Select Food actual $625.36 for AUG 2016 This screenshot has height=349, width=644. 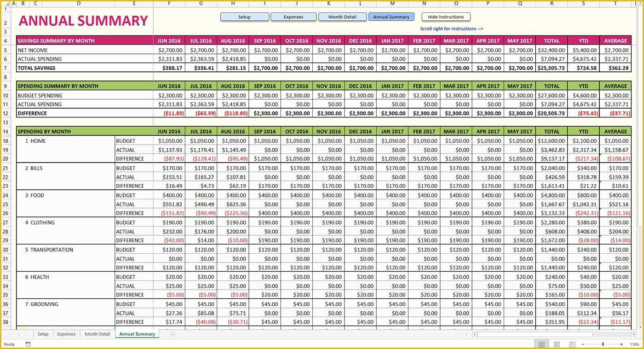point(233,204)
